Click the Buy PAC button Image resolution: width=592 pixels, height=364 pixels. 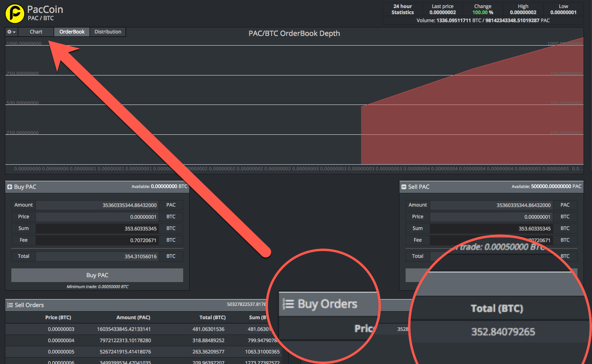pyautogui.click(x=97, y=275)
